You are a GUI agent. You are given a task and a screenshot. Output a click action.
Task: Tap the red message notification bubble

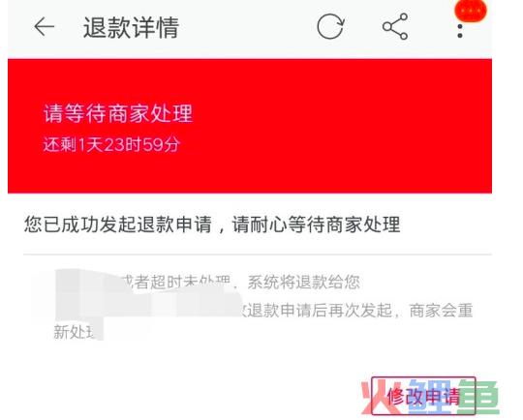pos(471,10)
